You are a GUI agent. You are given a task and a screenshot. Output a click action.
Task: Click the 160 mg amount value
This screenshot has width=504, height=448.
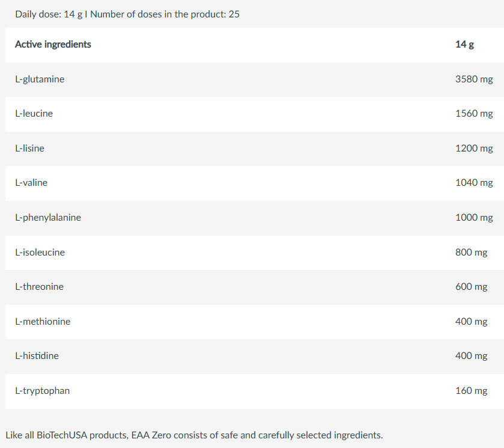point(472,391)
